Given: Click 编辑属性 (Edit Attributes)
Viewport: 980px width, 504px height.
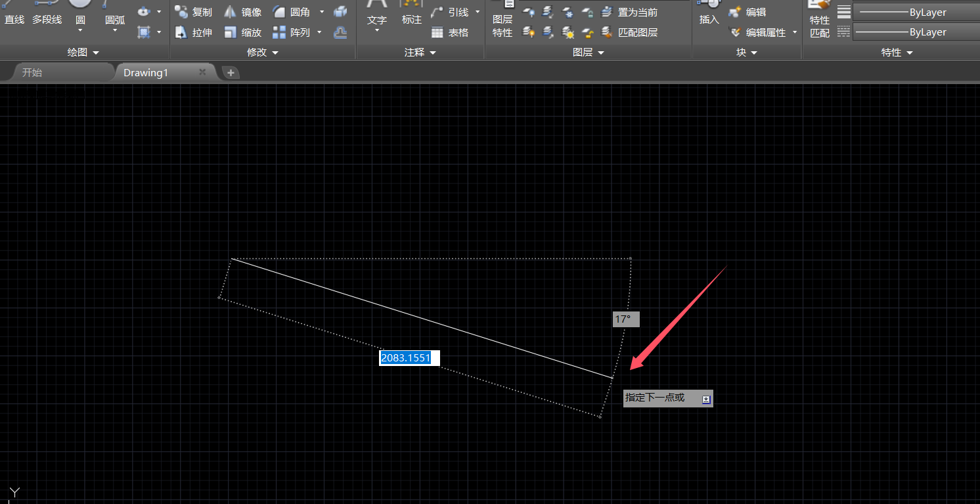Looking at the screenshot, I should [x=757, y=32].
